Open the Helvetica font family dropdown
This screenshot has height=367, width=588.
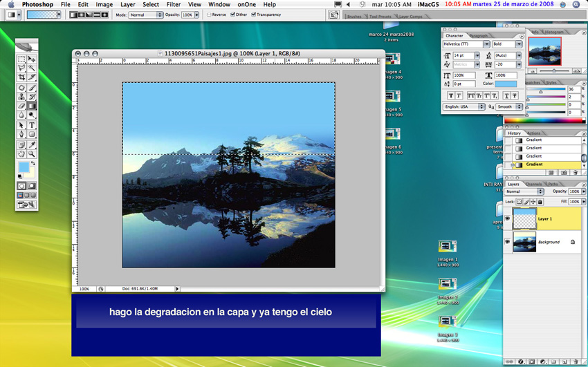click(486, 44)
